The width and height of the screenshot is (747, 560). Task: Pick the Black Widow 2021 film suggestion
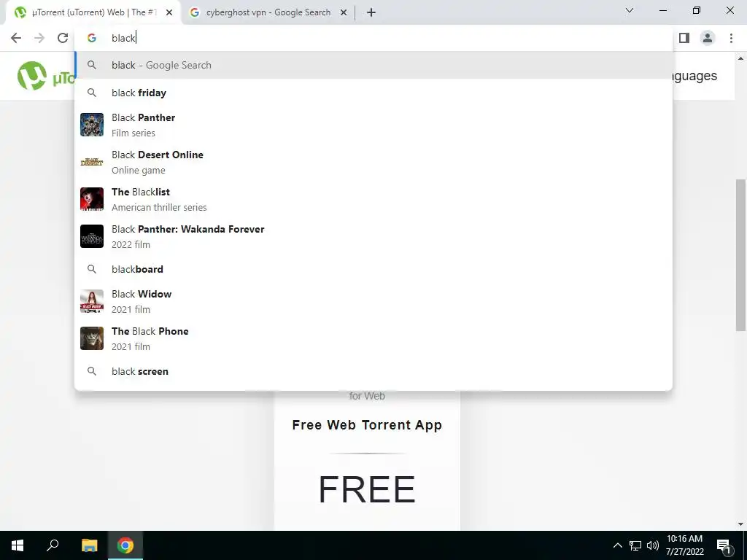(x=373, y=301)
